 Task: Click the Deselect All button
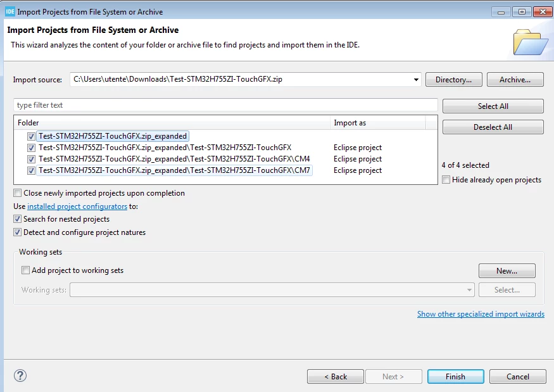coord(493,127)
